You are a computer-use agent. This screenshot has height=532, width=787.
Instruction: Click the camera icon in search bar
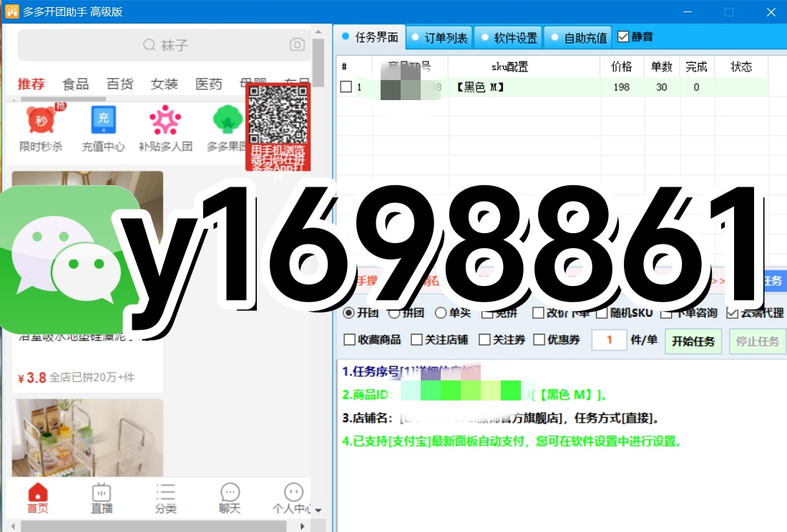[297, 44]
